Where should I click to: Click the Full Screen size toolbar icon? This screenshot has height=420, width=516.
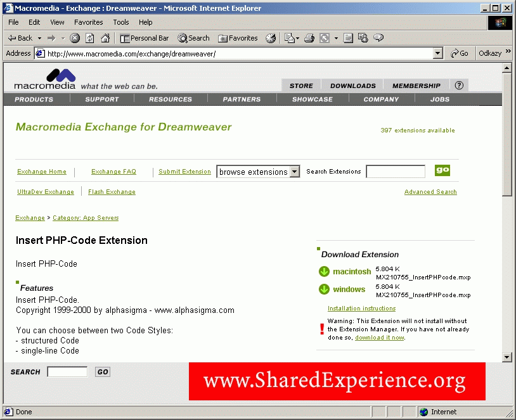pos(325,38)
